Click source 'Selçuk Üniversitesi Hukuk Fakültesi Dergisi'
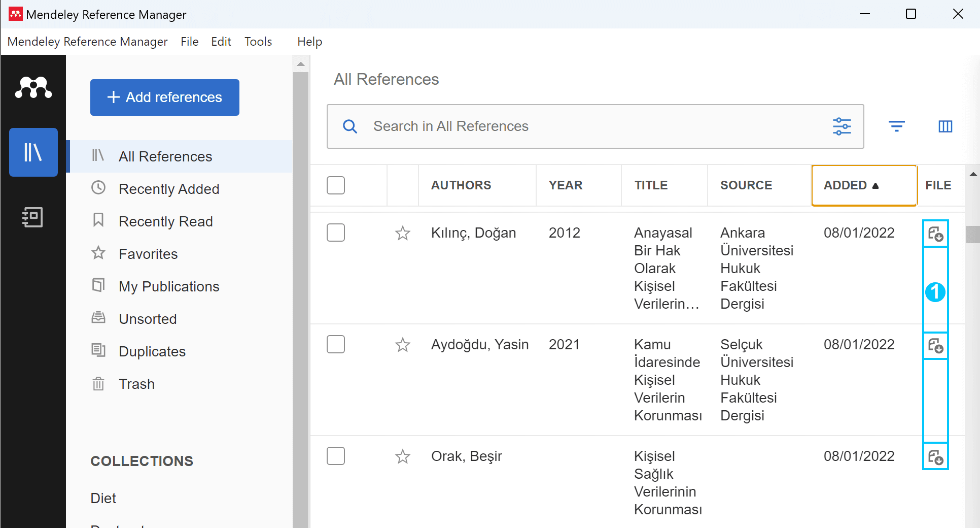The height and width of the screenshot is (528, 980). pos(757,380)
